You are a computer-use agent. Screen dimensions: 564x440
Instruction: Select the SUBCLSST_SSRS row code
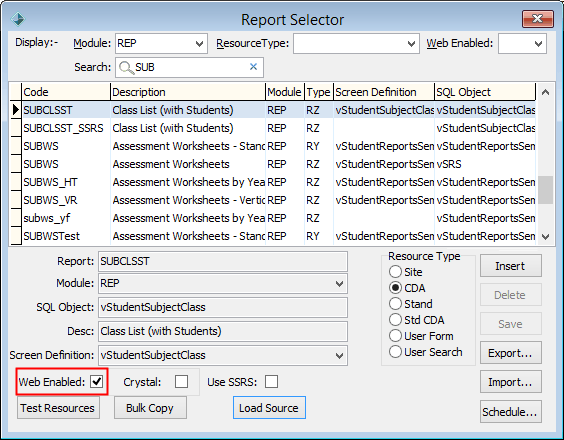tap(63, 128)
